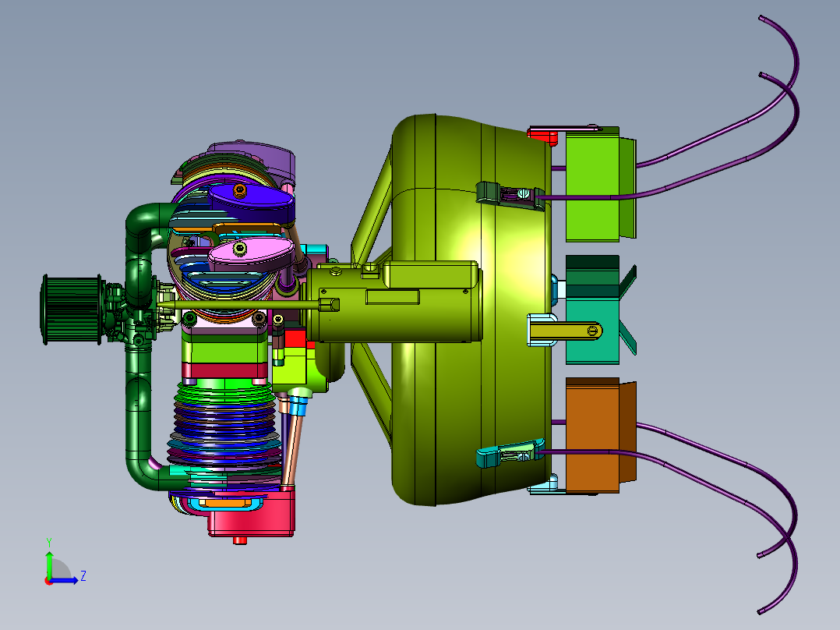Select the crimson band below green block
This screenshot has width=840, height=630.
coord(224,370)
